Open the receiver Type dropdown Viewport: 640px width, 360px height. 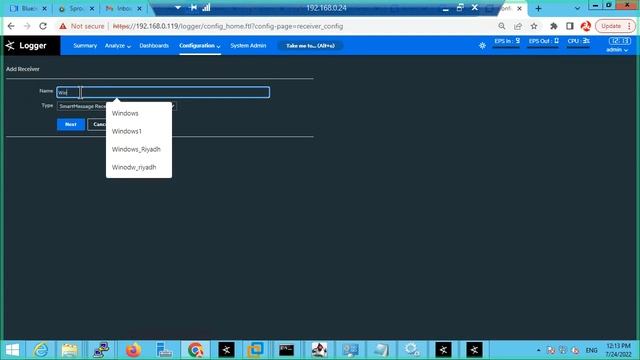click(116, 106)
